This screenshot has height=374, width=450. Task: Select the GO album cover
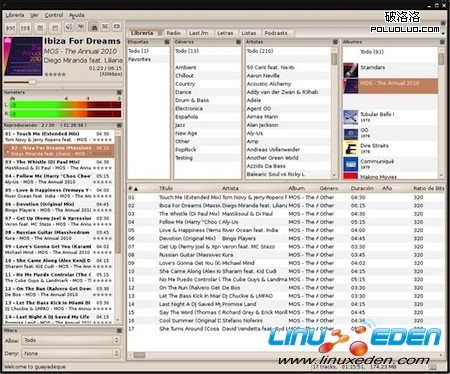[351, 133]
